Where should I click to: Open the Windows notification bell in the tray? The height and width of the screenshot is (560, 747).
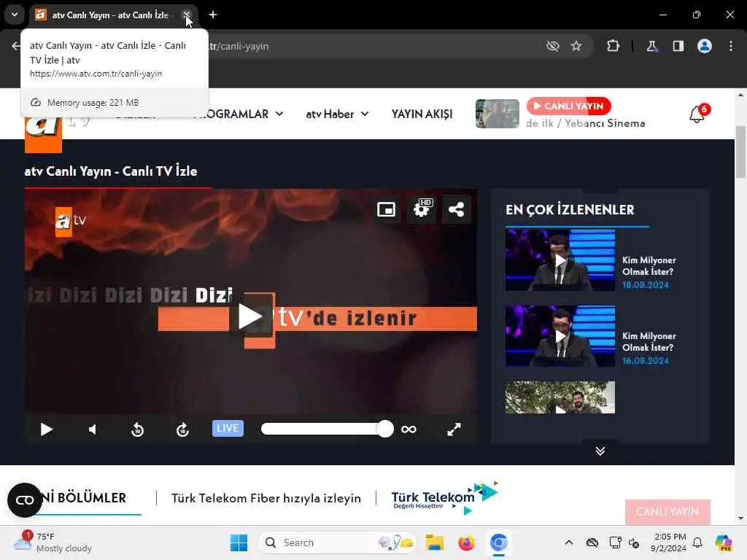(x=697, y=542)
